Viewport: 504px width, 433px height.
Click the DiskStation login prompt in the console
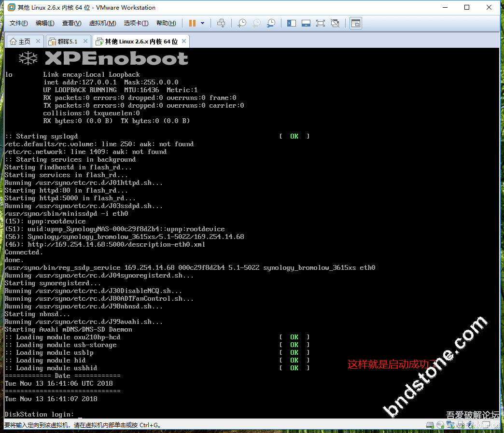coord(39,414)
